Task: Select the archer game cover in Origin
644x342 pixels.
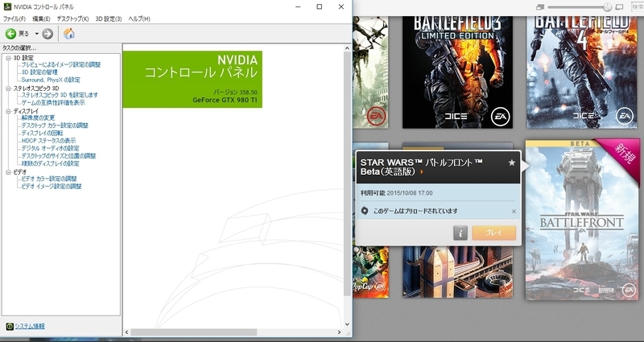Action: [370, 72]
